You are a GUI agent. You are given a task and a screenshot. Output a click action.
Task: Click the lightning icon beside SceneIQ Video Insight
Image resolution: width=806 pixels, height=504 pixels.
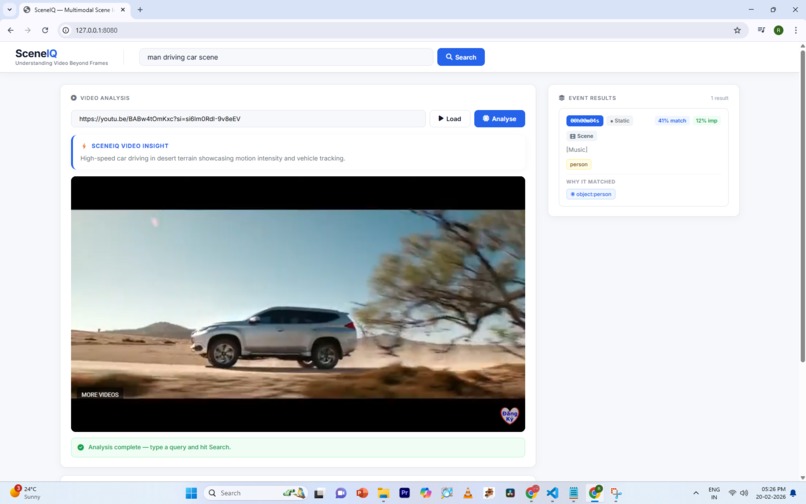point(84,146)
